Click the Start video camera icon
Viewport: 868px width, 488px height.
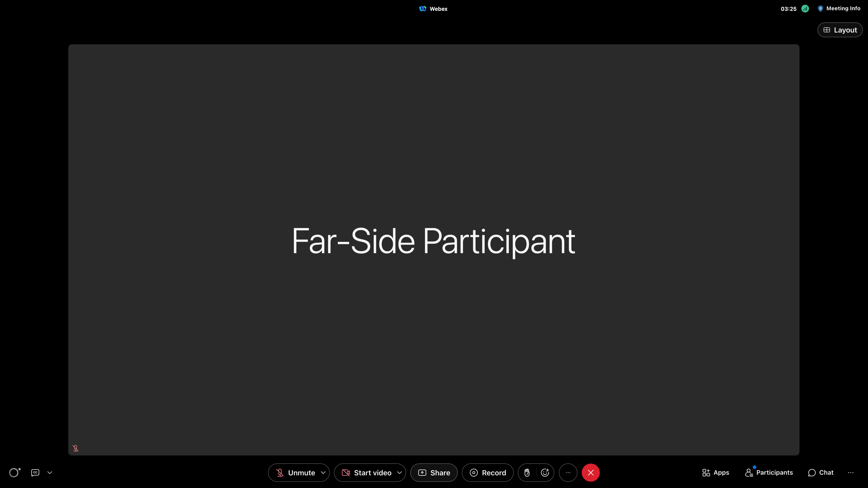345,472
